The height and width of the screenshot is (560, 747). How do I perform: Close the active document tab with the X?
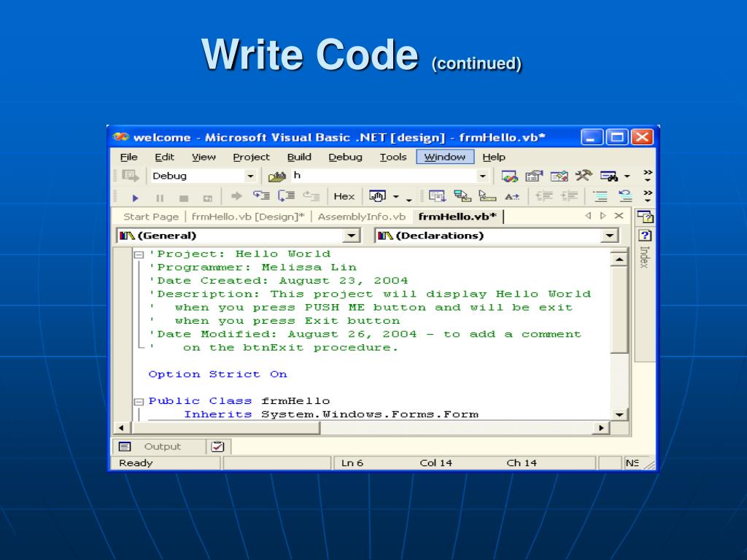tap(619, 216)
